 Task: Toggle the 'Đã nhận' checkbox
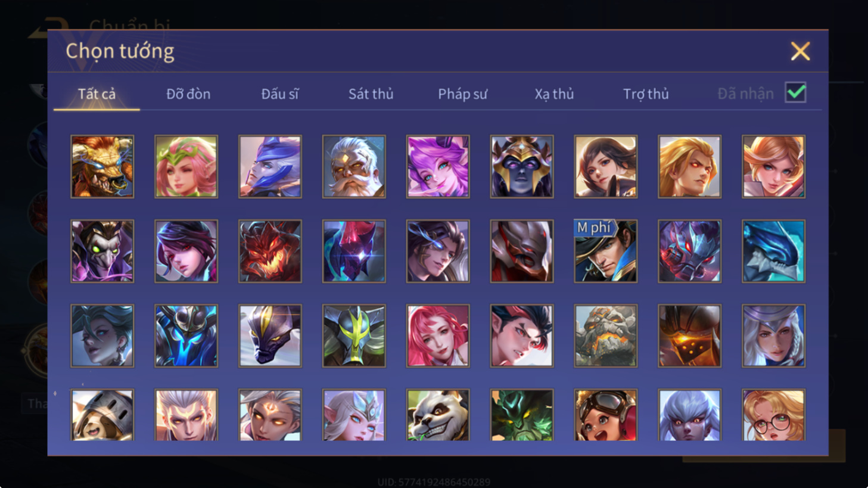pos(795,93)
